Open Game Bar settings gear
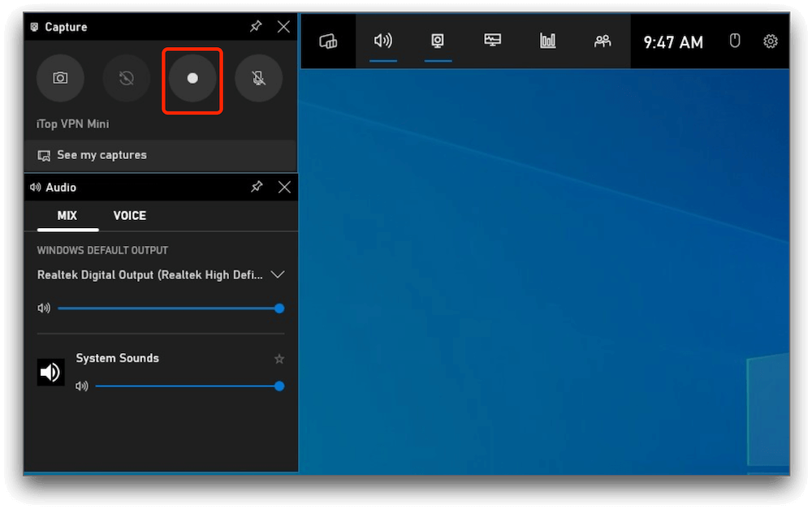812x509 pixels. [x=771, y=41]
